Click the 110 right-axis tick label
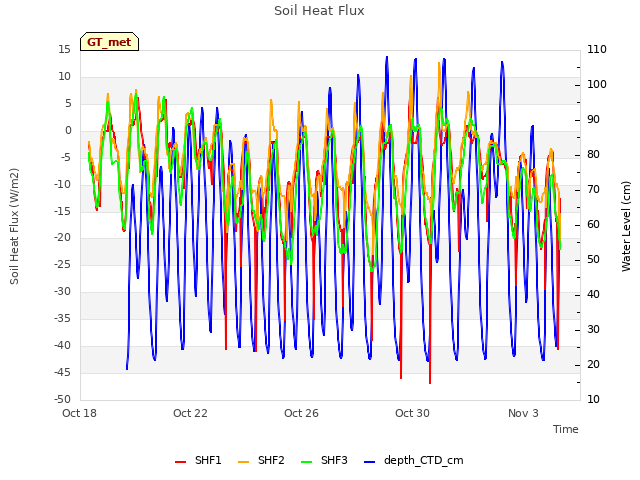The height and width of the screenshot is (480, 640). (x=597, y=49)
